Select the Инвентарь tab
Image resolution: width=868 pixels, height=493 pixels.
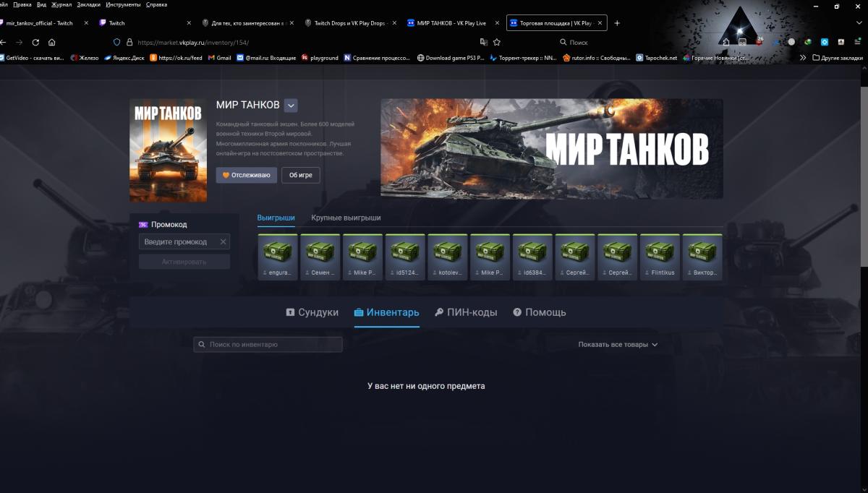386,312
